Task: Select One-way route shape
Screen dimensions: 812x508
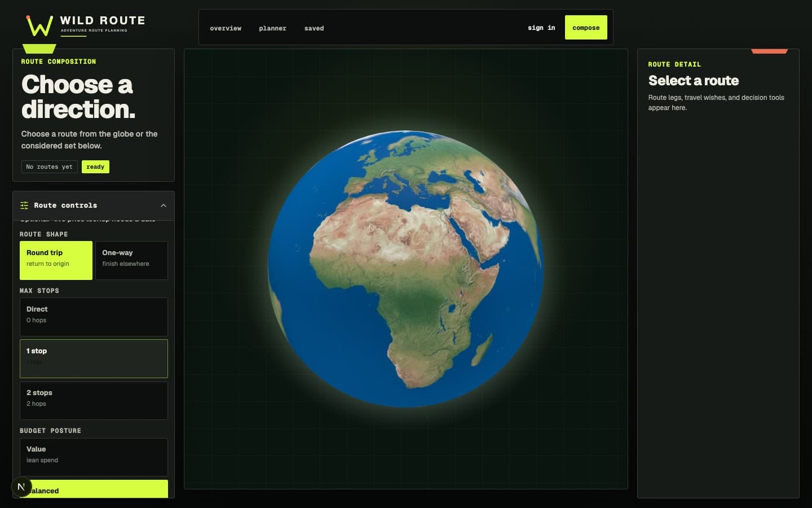Action: pos(131,260)
